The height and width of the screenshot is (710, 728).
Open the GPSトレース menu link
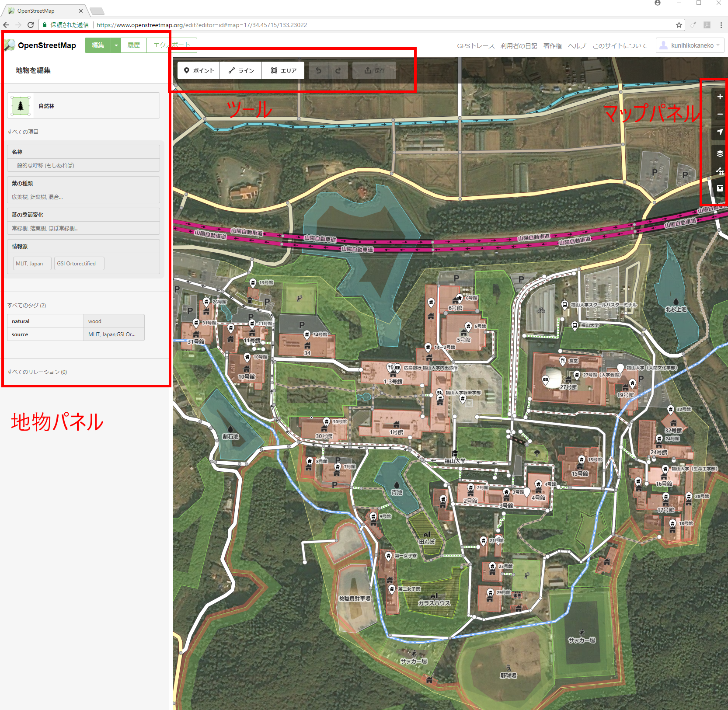(x=476, y=46)
